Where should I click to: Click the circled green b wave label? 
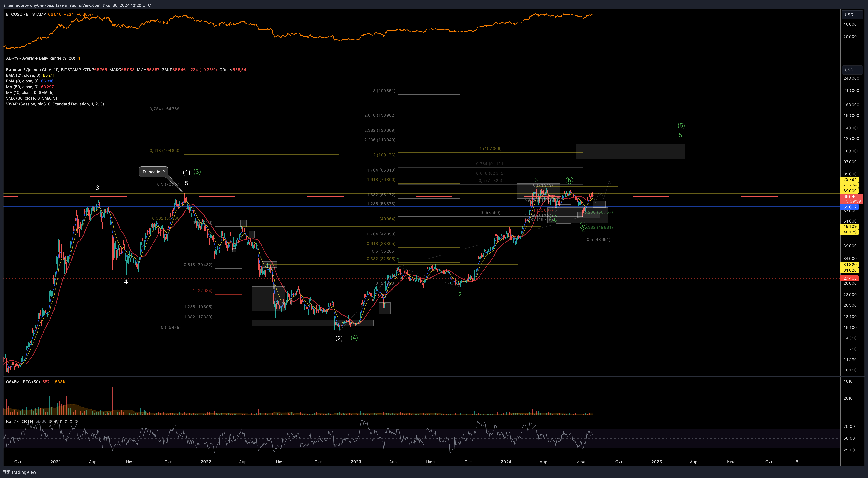click(x=569, y=180)
